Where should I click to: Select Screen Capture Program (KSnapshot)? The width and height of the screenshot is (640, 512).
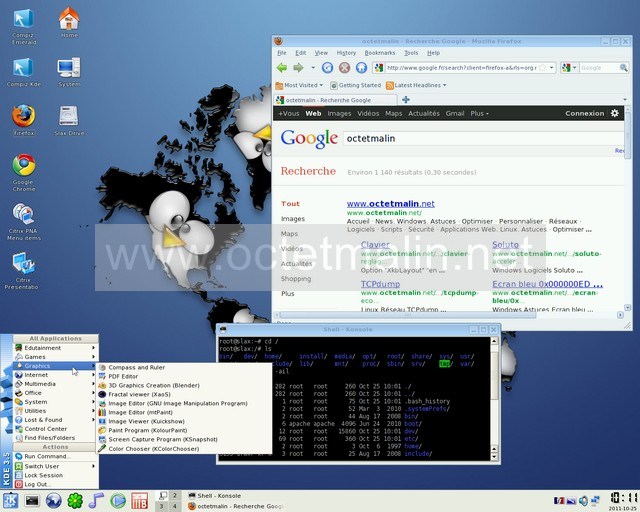coord(184,439)
